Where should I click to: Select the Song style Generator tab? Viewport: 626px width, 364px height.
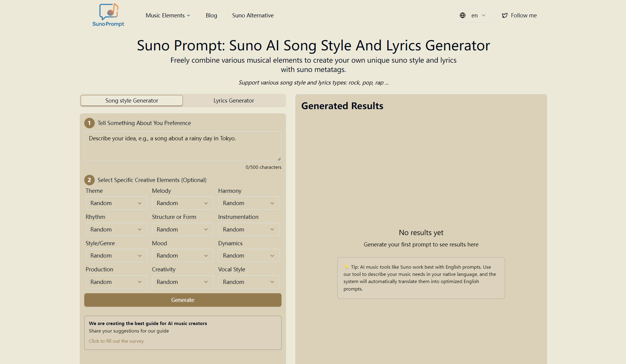pyautogui.click(x=131, y=100)
